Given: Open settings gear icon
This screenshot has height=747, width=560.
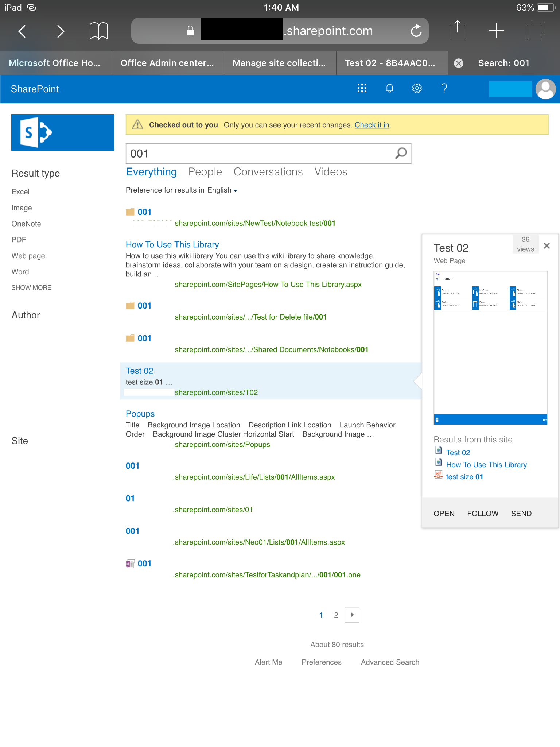Looking at the screenshot, I should pyautogui.click(x=417, y=88).
